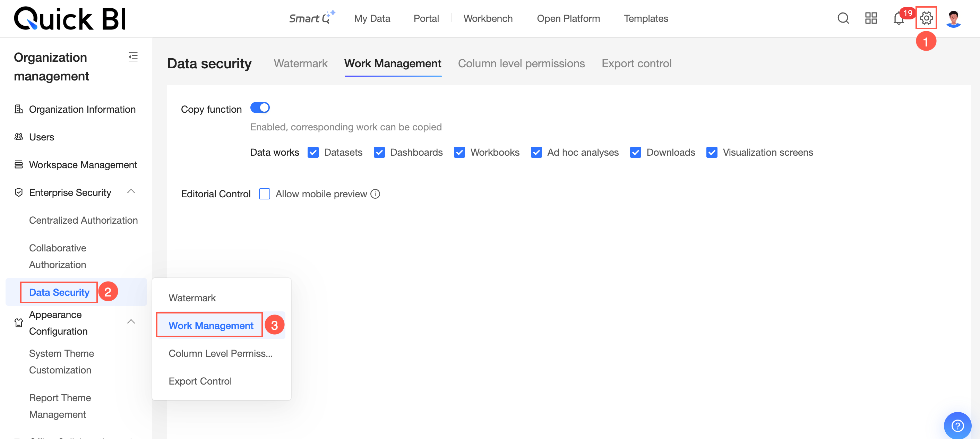Uncheck the Ad hoc analyses checkbox
The height and width of the screenshot is (439, 980).
[536, 153]
